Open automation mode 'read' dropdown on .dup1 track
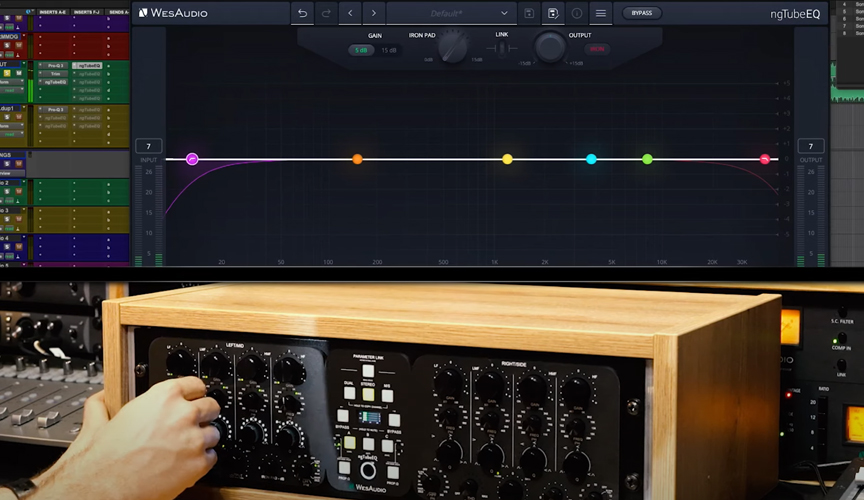The width and height of the screenshot is (864, 500). pos(12,135)
